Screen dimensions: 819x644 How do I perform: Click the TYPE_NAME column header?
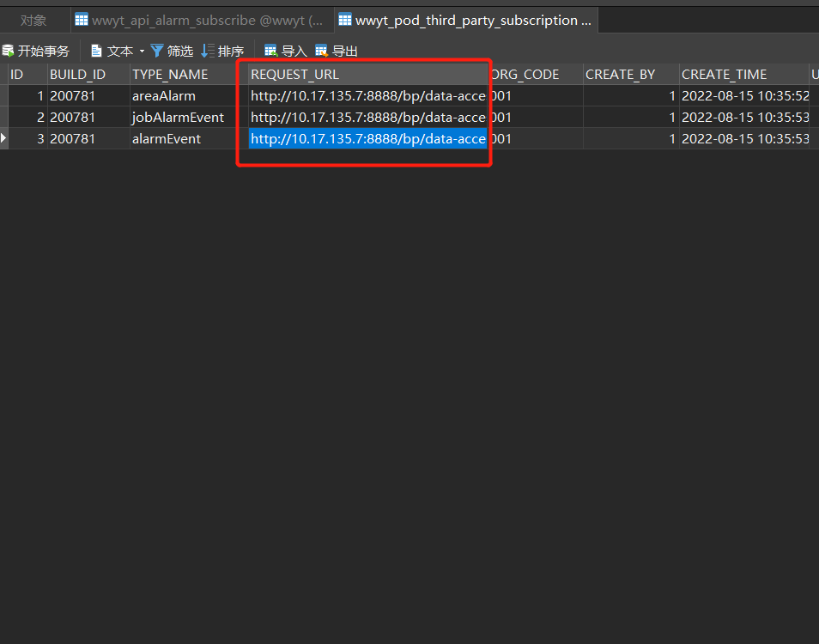point(189,74)
